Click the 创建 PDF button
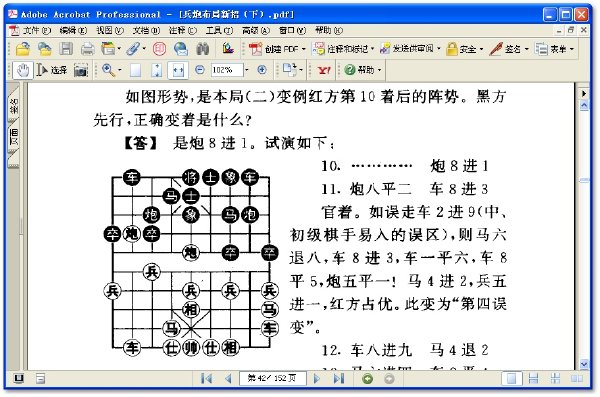This screenshot has width=600, height=397. [x=274, y=49]
